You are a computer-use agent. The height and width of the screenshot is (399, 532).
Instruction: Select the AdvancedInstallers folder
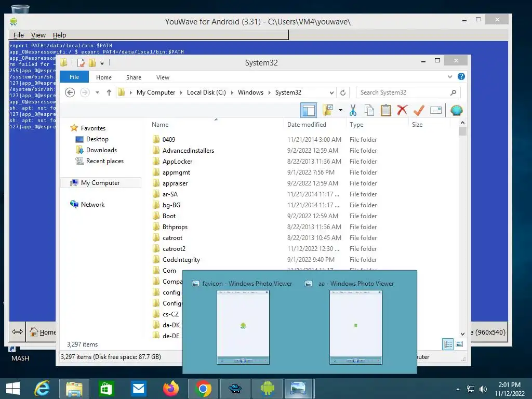188,150
